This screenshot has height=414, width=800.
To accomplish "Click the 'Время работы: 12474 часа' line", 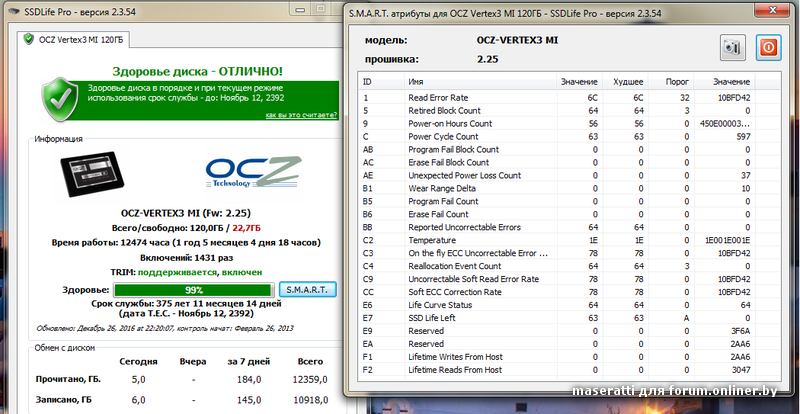I will [x=186, y=242].
